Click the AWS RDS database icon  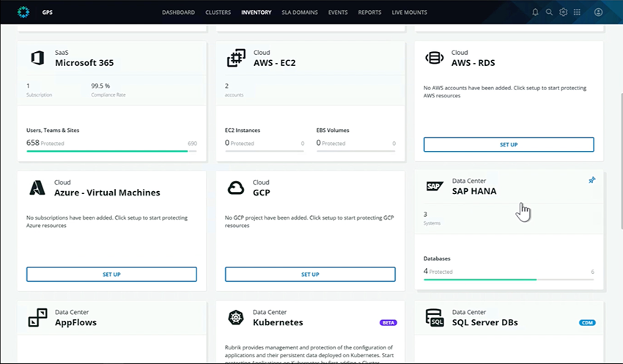click(435, 58)
